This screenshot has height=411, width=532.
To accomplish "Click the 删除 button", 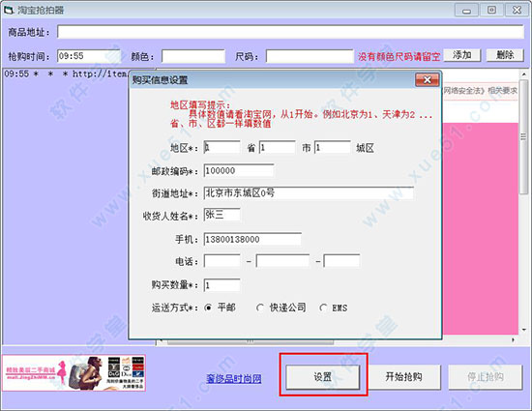I will point(505,55).
